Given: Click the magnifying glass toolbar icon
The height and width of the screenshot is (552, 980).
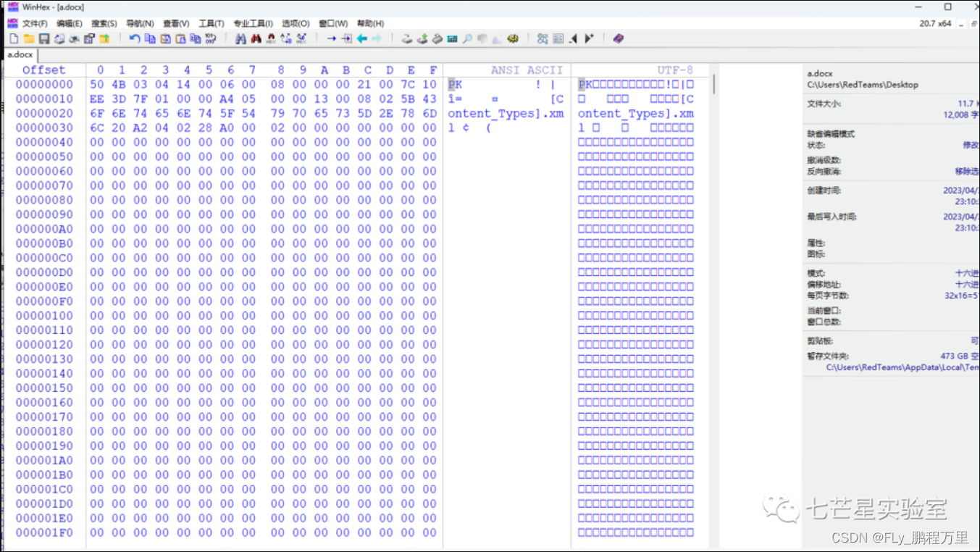Looking at the screenshot, I should (x=467, y=38).
